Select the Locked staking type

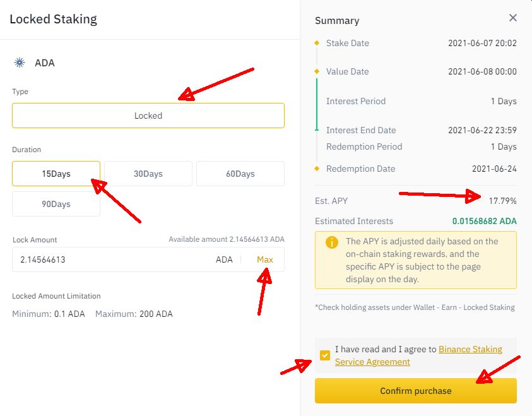click(x=148, y=116)
